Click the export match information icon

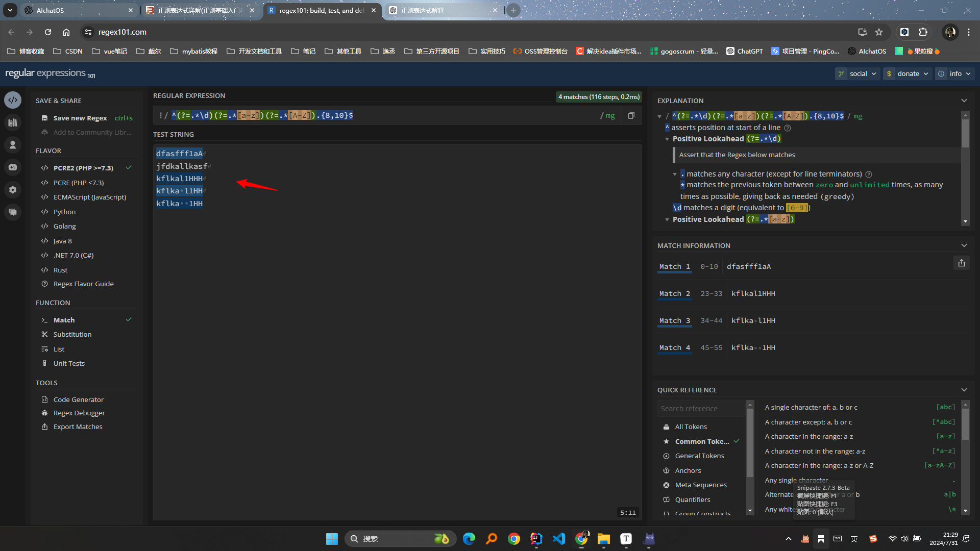[961, 263]
